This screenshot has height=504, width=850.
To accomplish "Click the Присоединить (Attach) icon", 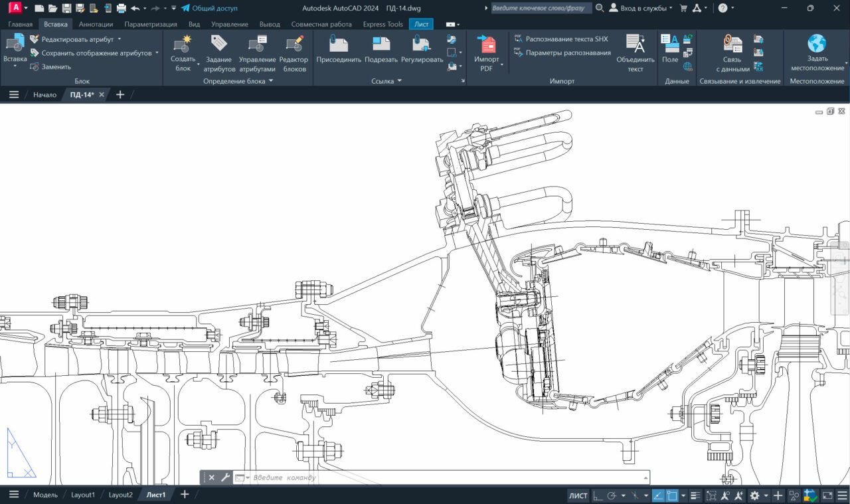I will pyautogui.click(x=339, y=44).
